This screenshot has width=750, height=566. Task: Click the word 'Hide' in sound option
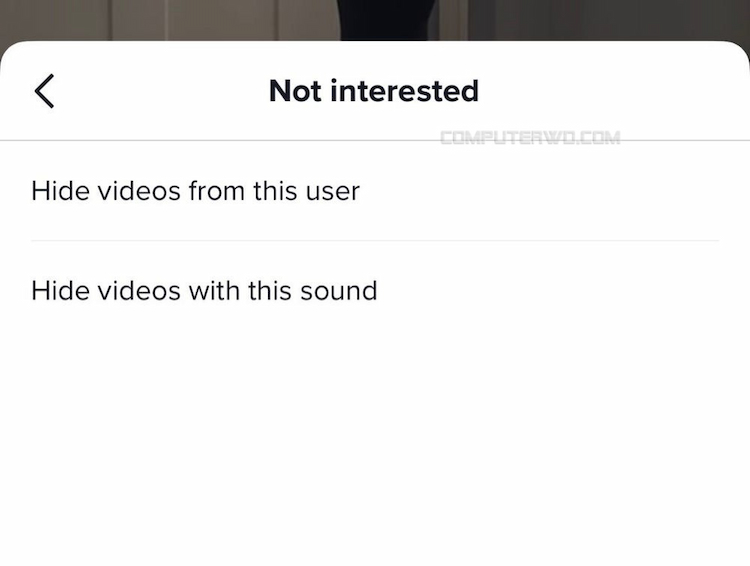coord(60,290)
